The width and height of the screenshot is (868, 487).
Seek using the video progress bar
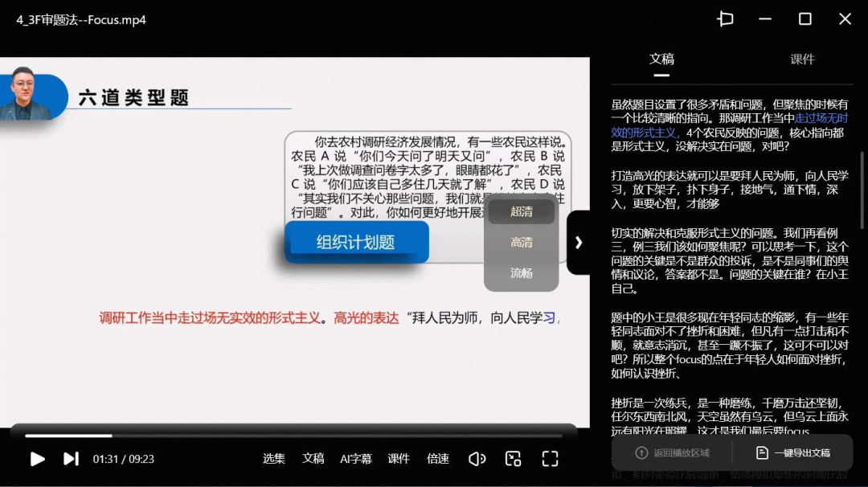293,436
